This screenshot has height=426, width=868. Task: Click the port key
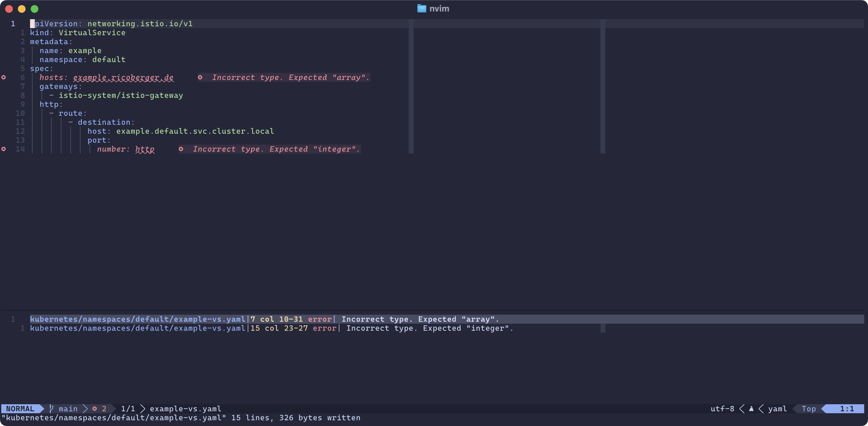pos(97,140)
